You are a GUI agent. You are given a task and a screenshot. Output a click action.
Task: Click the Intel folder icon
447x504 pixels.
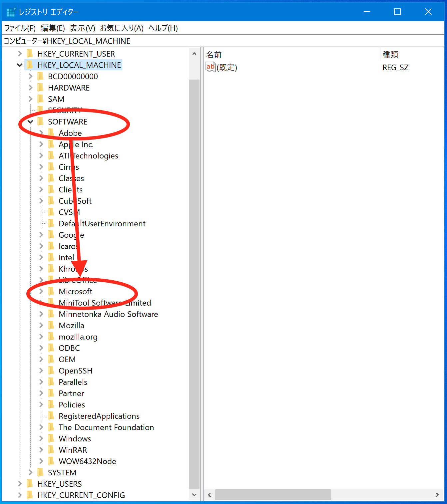(x=51, y=257)
